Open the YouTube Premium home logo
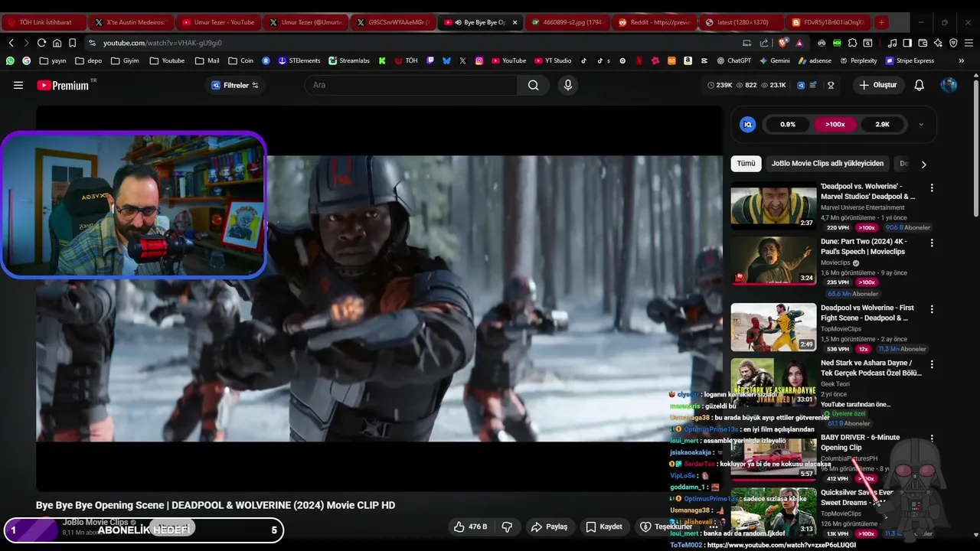 click(x=63, y=85)
